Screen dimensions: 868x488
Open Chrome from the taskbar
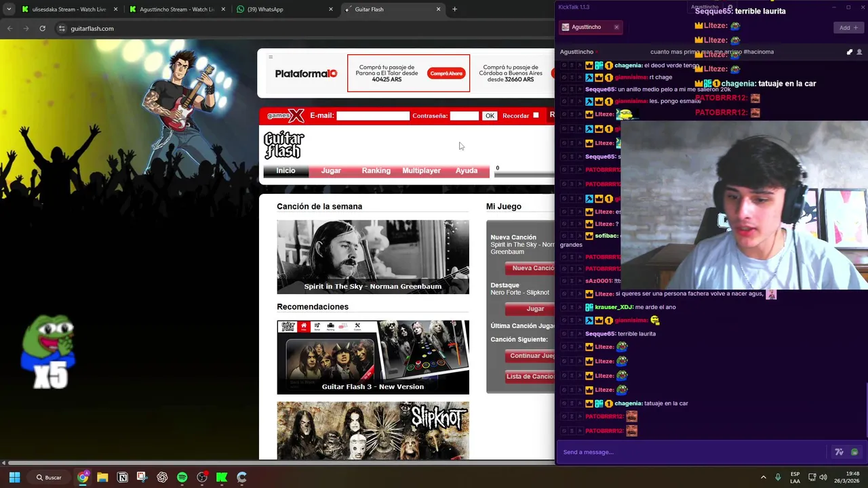tap(83, 477)
